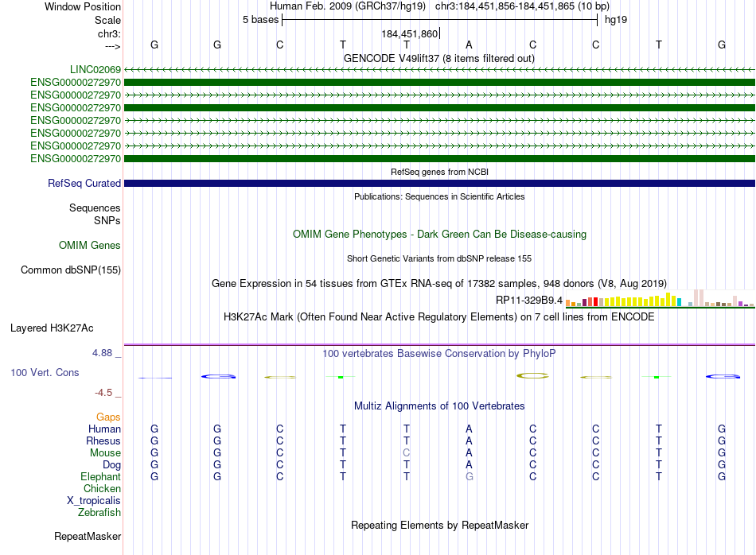Click the -4.5 PhyloP lower scale value
This screenshot has height=555, width=756.
(103, 393)
